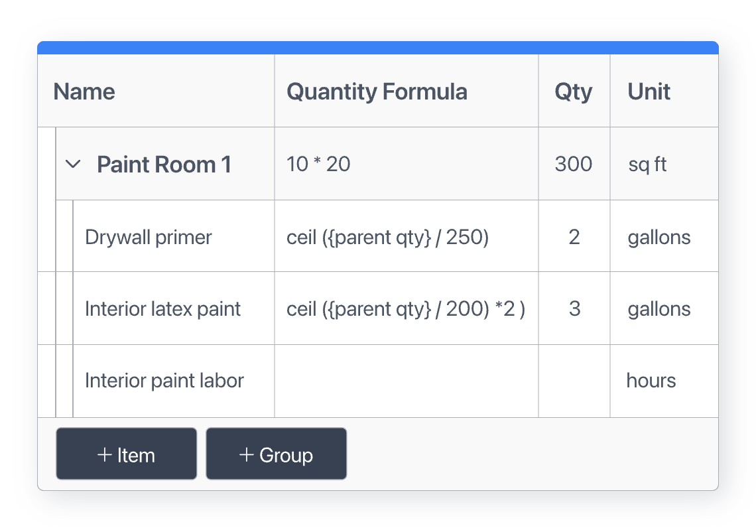Select the 300 quantity value for Paint Room 1
This screenshot has height=532, width=756.
(x=574, y=164)
